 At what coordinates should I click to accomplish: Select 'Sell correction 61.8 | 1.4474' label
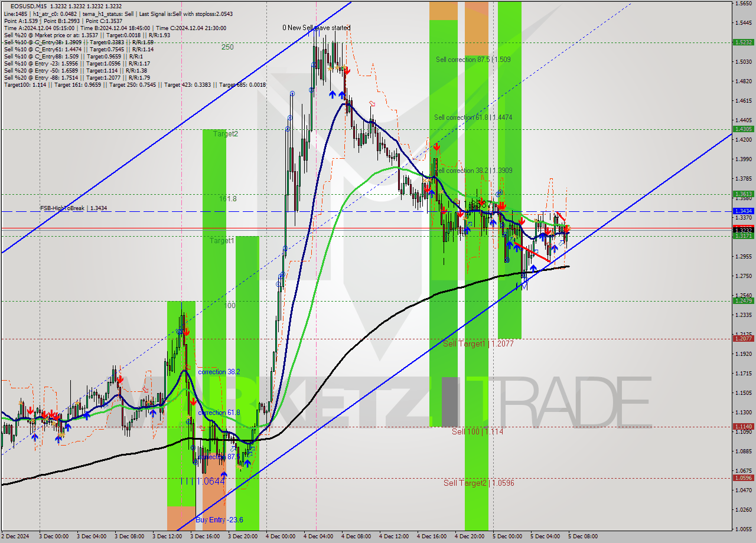[x=473, y=117]
